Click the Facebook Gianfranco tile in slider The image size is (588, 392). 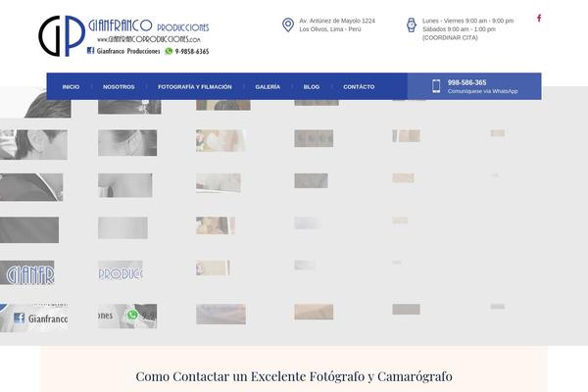(x=33, y=318)
